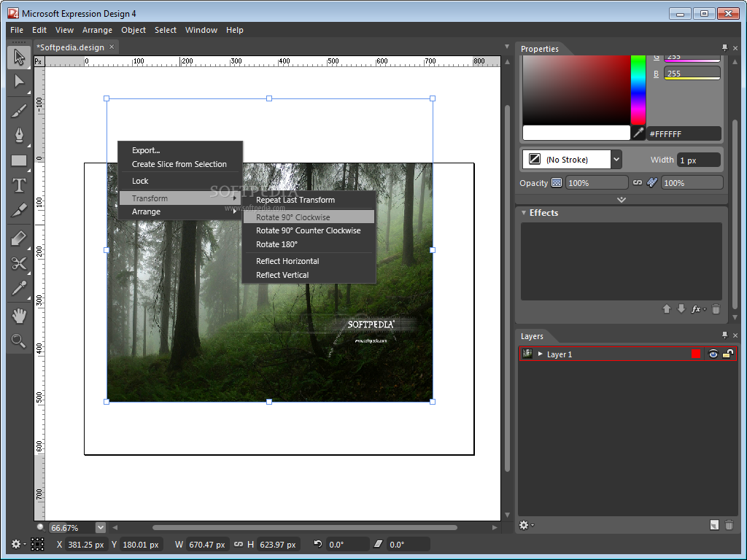This screenshot has width=747, height=560.
Task: Pin the Properties panel
Action: click(724, 47)
